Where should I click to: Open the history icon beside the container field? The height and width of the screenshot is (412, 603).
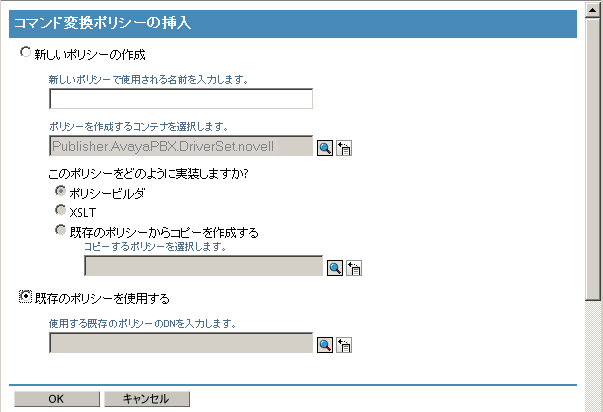[x=344, y=148]
